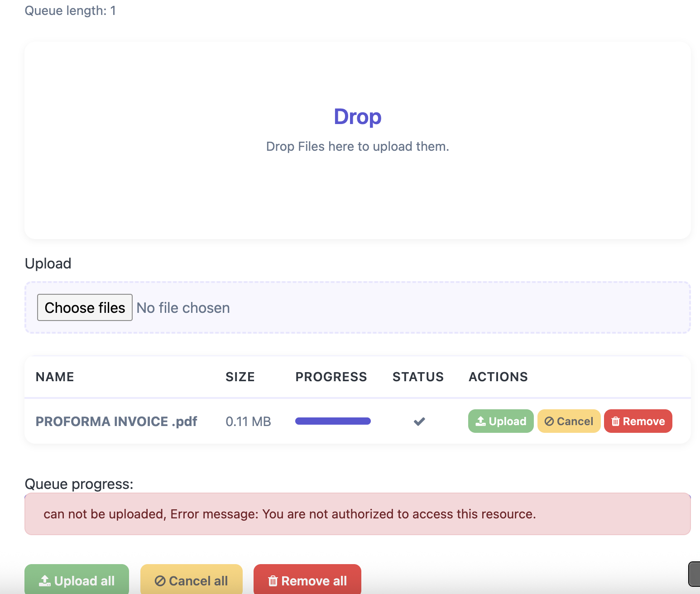
Task: Select the PROFORMA INVOICE .pdf file name
Action: (116, 422)
